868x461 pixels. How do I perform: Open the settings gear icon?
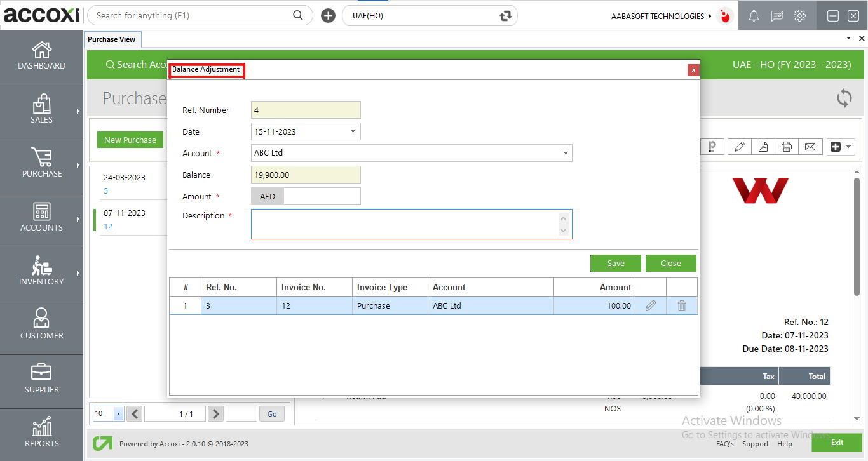pyautogui.click(x=799, y=15)
